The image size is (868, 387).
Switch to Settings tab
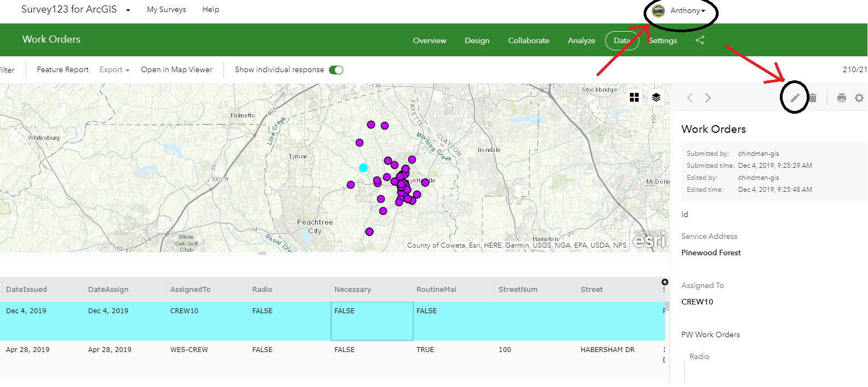click(x=663, y=40)
